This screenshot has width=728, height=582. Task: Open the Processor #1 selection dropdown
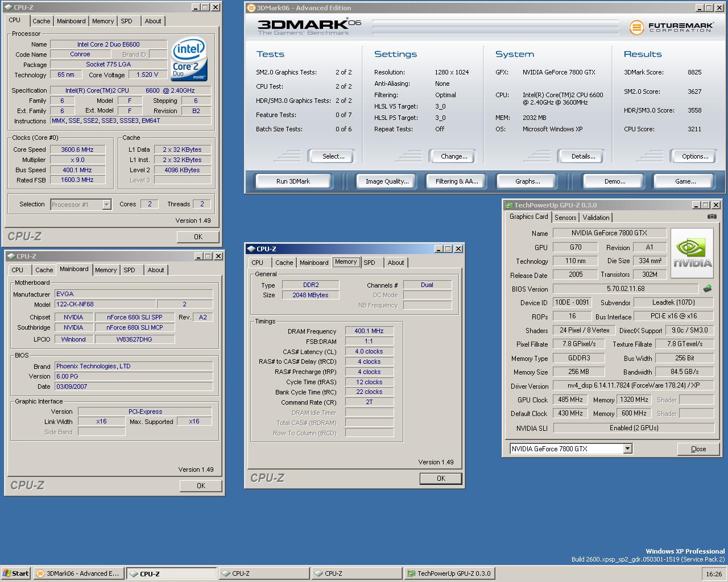[106, 205]
